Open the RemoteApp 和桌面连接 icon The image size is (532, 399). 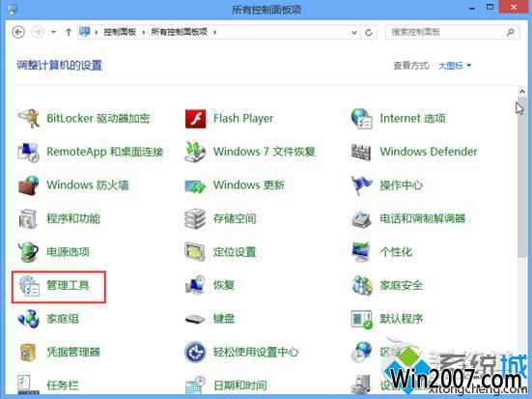[29, 152]
